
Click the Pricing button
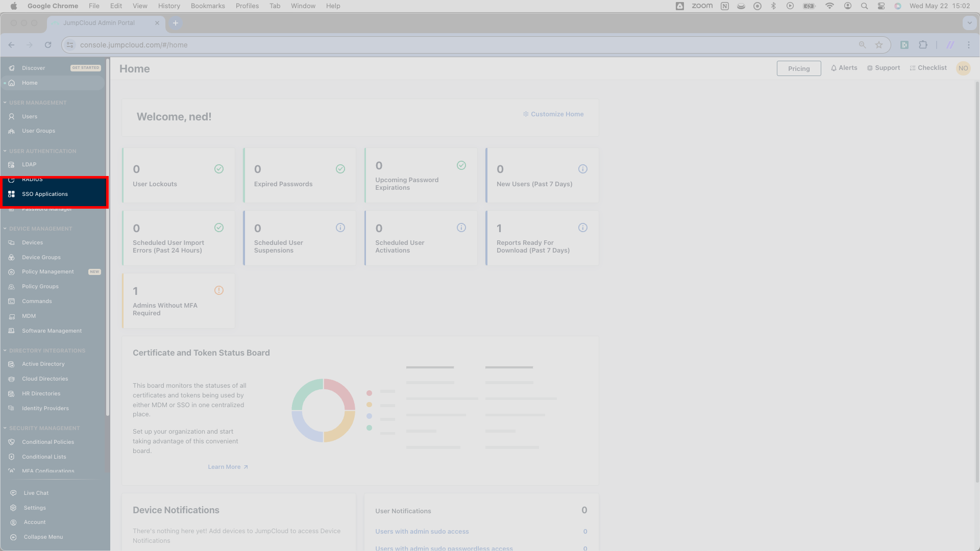[x=798, y=68]
